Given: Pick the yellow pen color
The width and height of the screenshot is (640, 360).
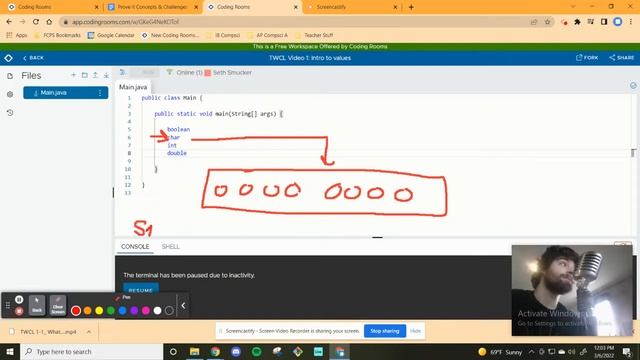Looking at the screenshot, I should click(99, 311).
